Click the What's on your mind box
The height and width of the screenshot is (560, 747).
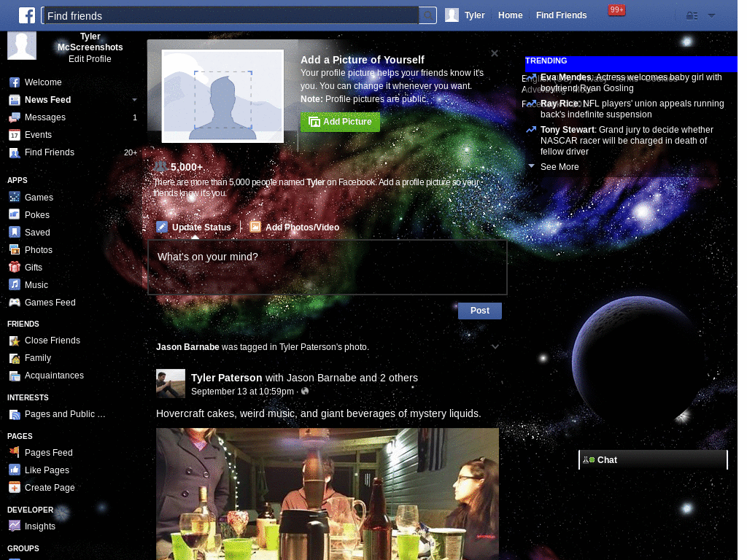click(328, 267)
